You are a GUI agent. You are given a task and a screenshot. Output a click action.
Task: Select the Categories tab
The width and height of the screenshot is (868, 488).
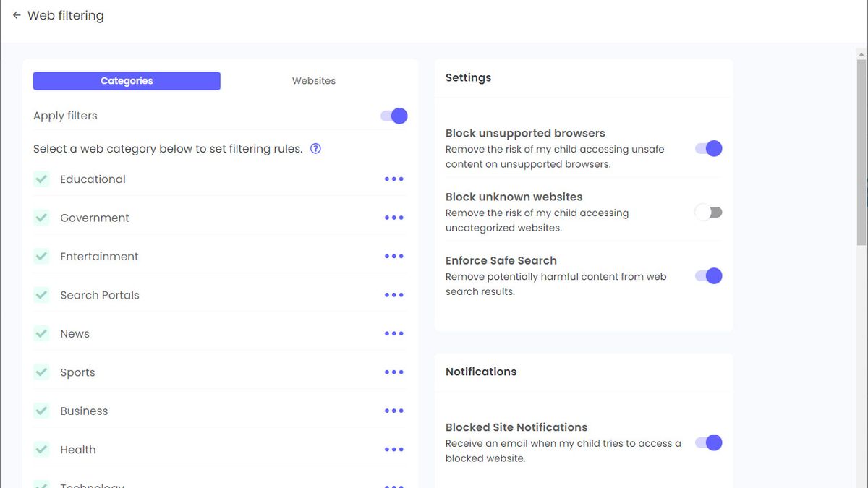pyautogui.click(x=126, y=81)
